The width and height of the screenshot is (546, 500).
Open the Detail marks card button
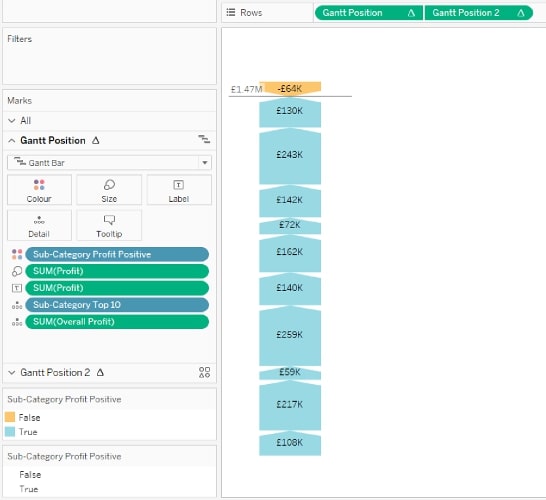pos(39,225)
